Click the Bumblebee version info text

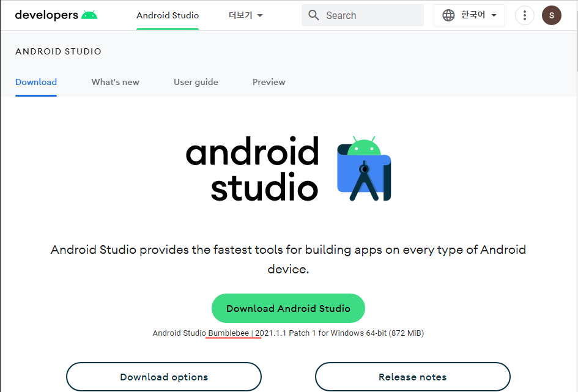click(288, 333)
